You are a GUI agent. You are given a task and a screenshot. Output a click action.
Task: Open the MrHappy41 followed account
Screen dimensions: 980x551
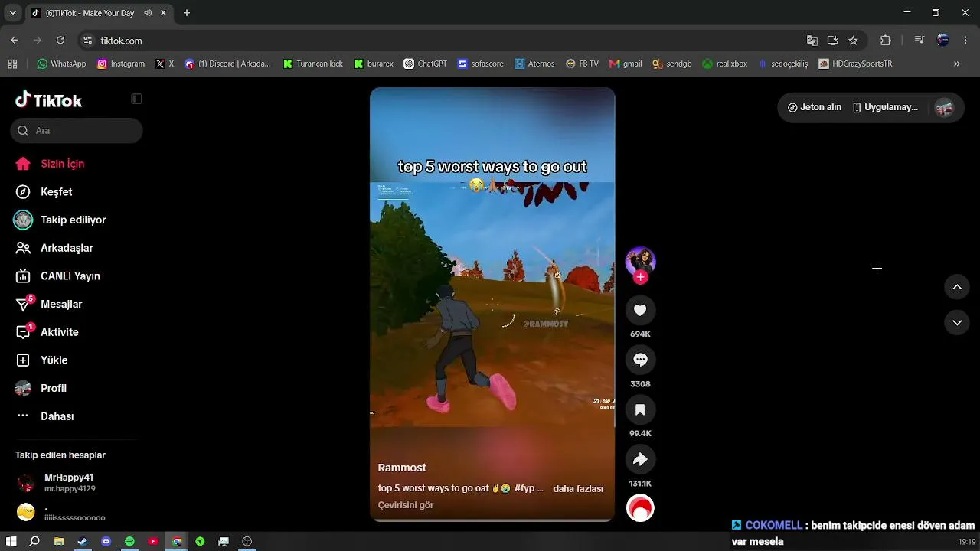[x=69, y=483]
